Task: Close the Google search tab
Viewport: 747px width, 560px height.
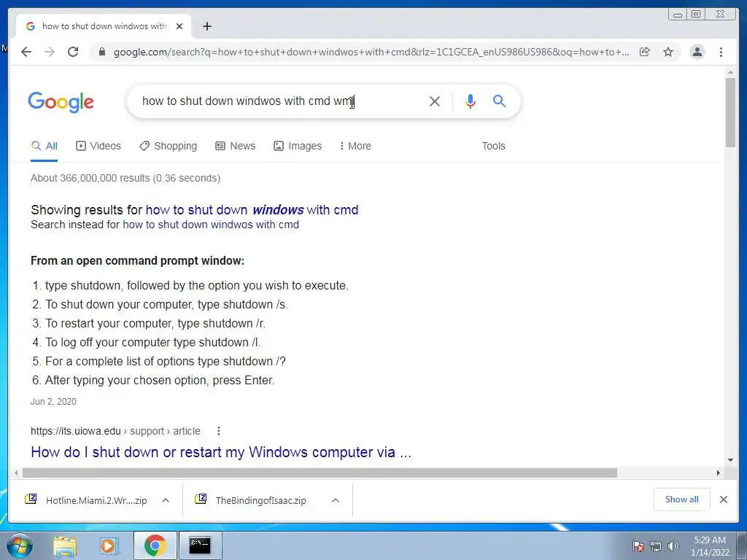Action: click(179, 26)
